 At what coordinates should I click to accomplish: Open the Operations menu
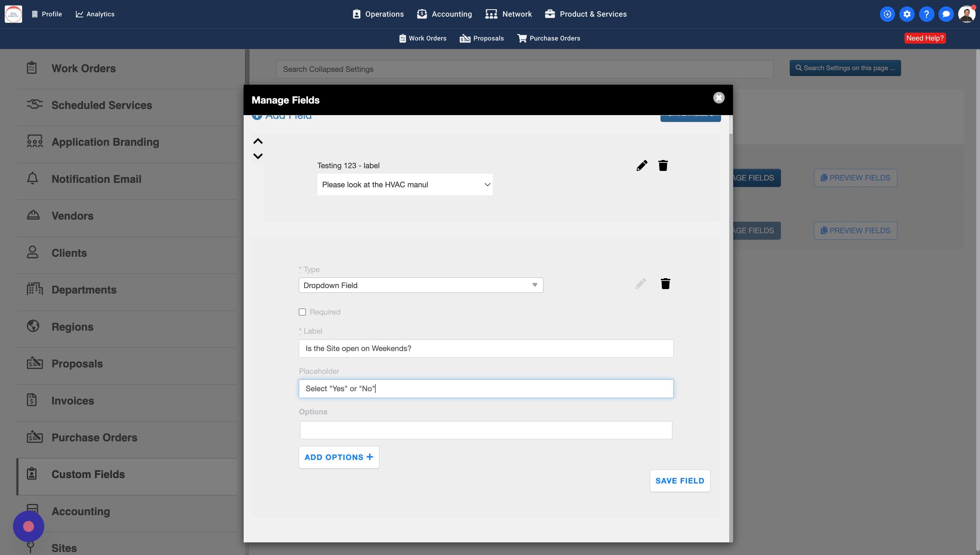click(x=378, y=14)
